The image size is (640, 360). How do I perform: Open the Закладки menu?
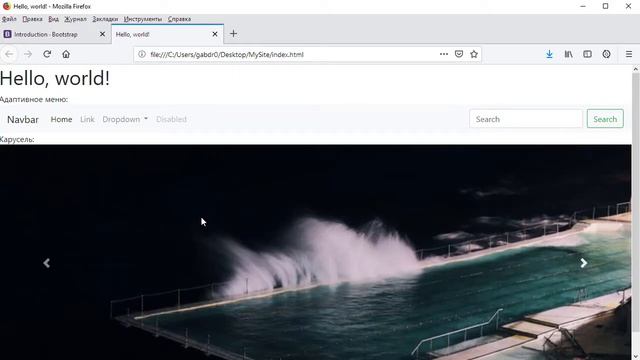[x=105, y=19]
